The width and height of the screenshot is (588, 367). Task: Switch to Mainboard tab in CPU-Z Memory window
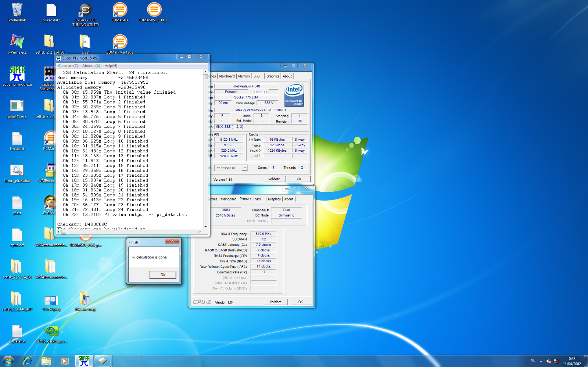pyautogui.click(x=229, y=199)
